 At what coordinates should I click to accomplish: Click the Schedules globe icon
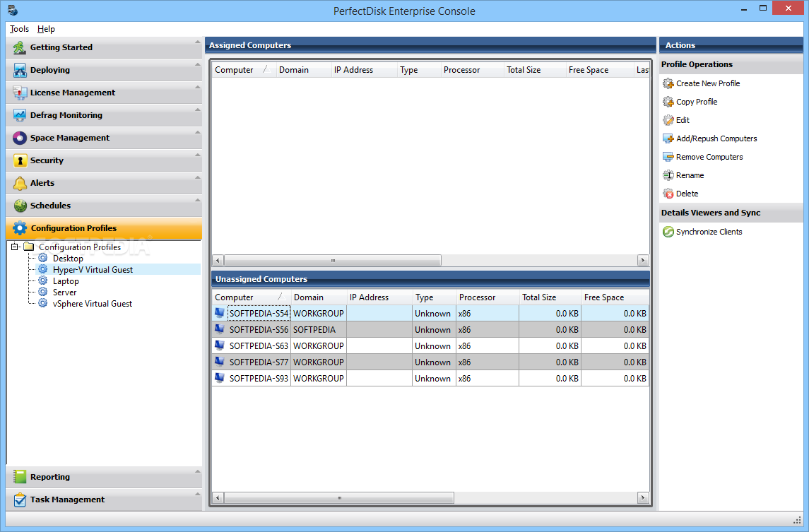tap(20, 206)
